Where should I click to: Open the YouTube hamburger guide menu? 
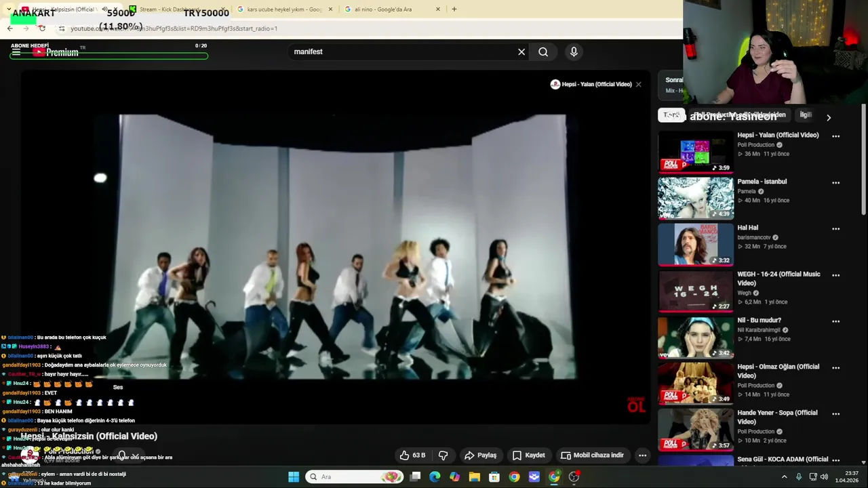coord(16,52)
